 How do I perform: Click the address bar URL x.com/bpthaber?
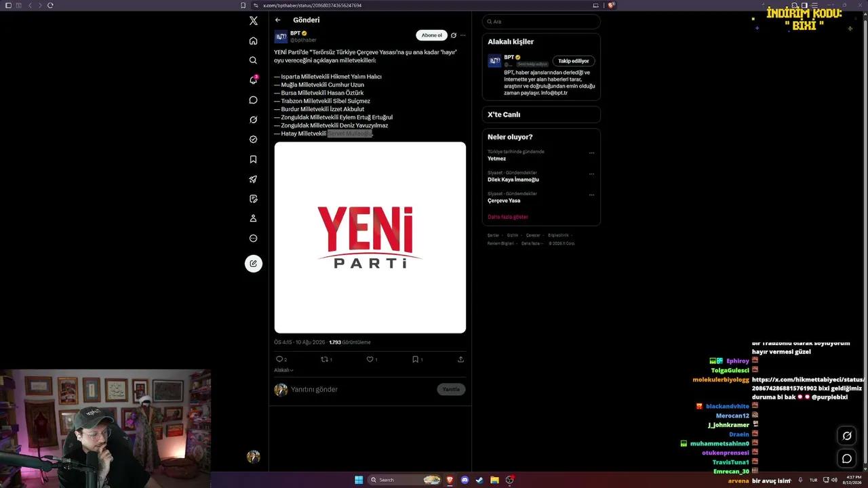click(x=312, y=5)
